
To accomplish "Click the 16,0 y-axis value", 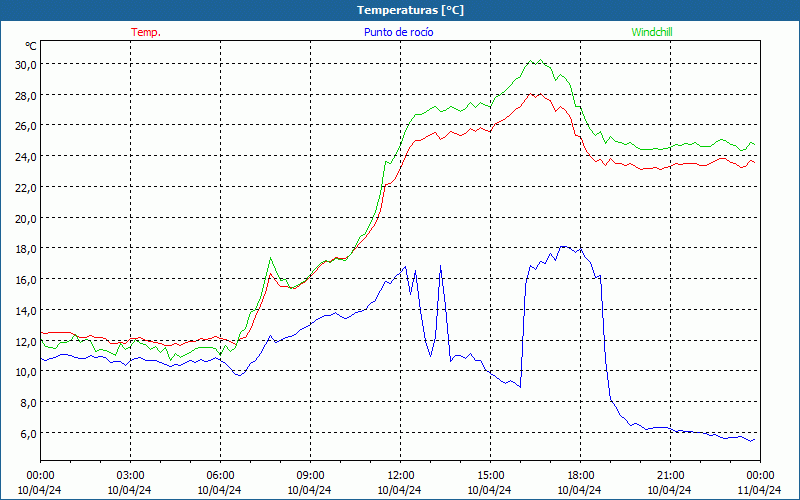I will (25, 280).
